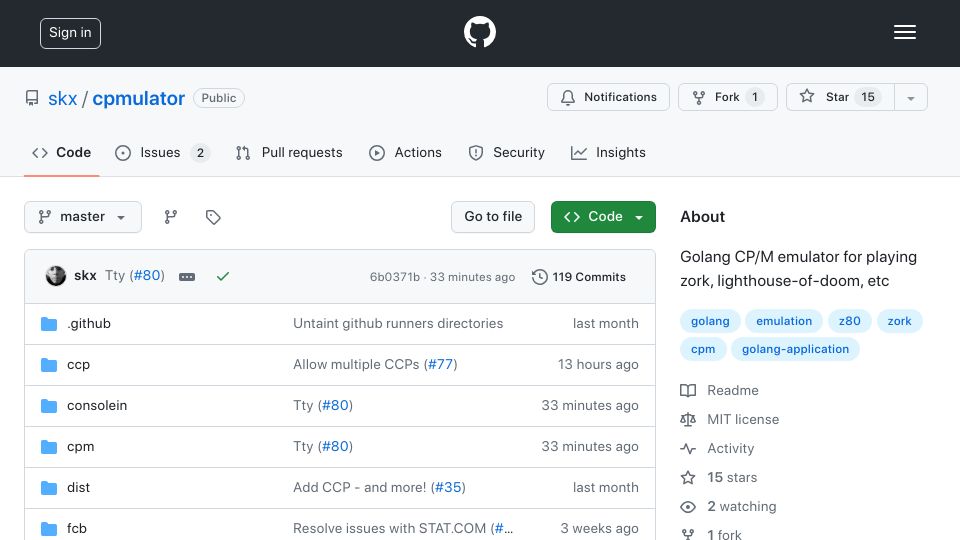Open commit hash 6b0371b
The width and height of the screenshot is (960, 540).
click(x=394, y=277)
